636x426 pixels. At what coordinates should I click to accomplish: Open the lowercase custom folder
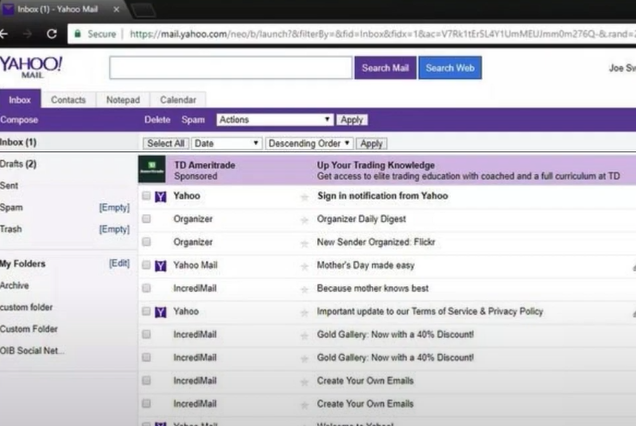(x=26, y=307)
